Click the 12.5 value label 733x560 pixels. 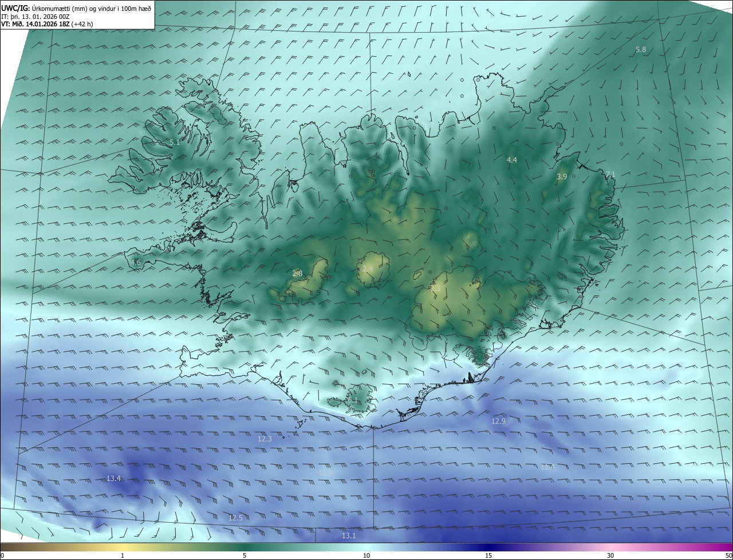pos(235,518)
